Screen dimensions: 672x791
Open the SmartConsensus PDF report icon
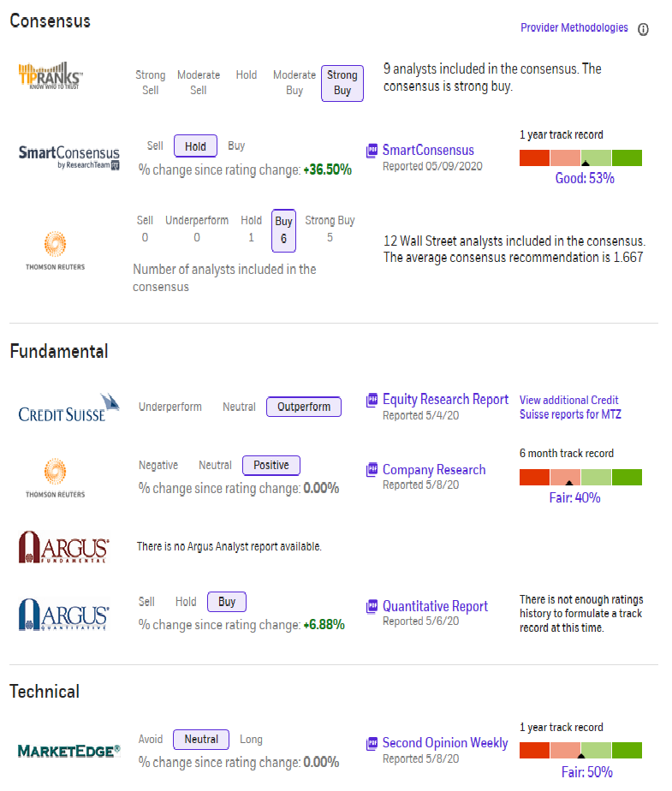tap(372, 151)
